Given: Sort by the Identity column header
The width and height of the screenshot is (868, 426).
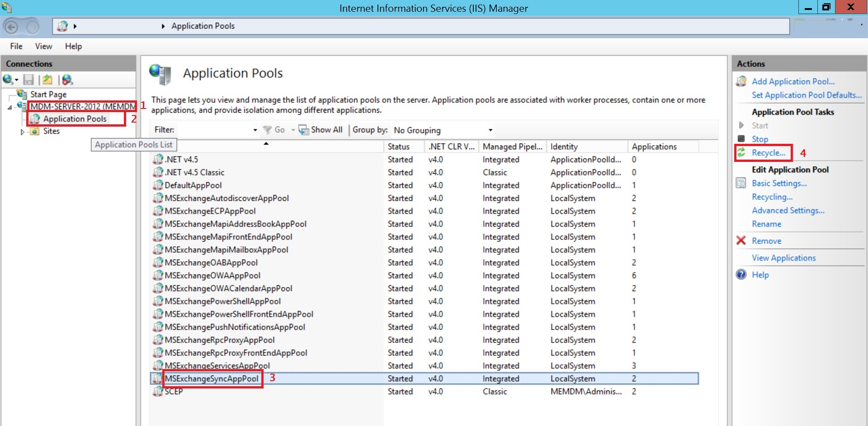Looking at the screenshot, I should (x=587, y=147).
